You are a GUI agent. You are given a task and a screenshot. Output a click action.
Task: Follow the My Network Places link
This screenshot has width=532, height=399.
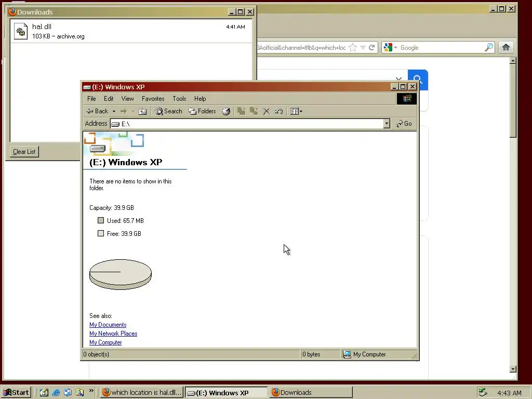113,334
